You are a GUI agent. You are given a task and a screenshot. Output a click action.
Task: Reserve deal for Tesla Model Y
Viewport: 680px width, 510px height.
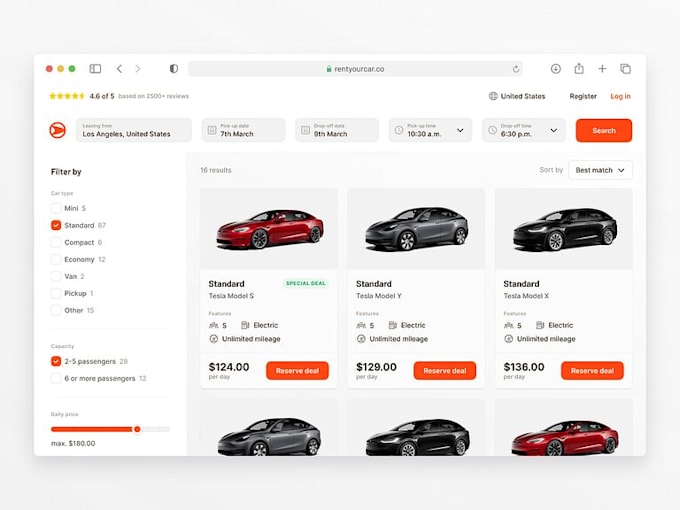[x=445, y=371]
